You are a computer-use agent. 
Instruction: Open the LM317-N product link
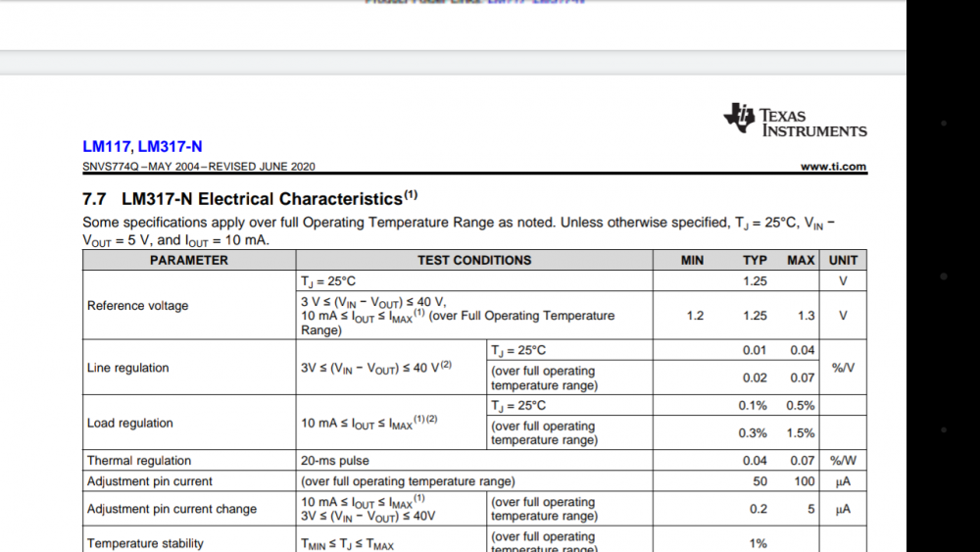pos(170,146)
